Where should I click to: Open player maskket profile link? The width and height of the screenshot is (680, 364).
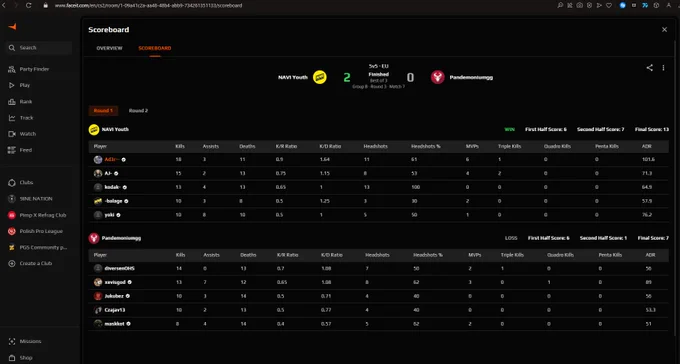tap(114, 324)
